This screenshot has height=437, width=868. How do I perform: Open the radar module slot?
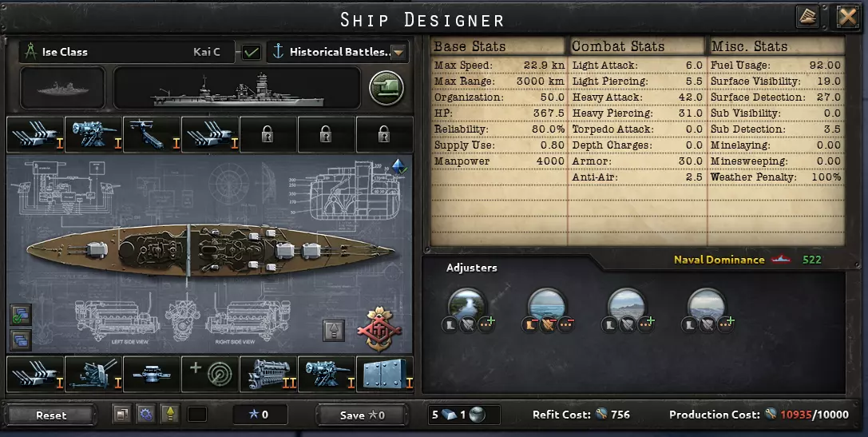pos(210,375)
